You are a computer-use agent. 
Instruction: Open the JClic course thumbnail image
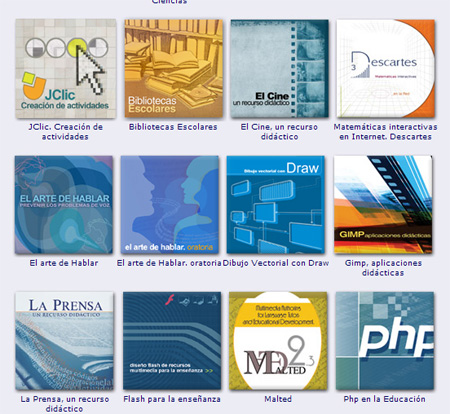click(x=66, y=68)
